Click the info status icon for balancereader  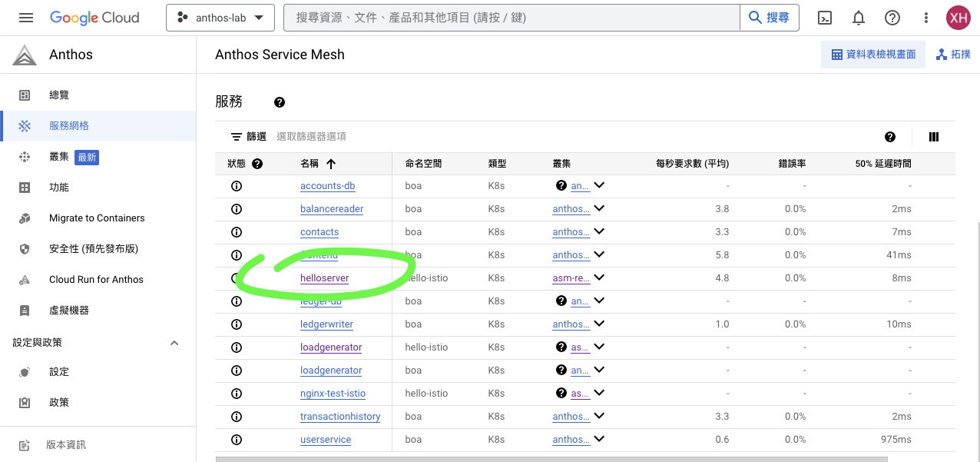[237, 209]
